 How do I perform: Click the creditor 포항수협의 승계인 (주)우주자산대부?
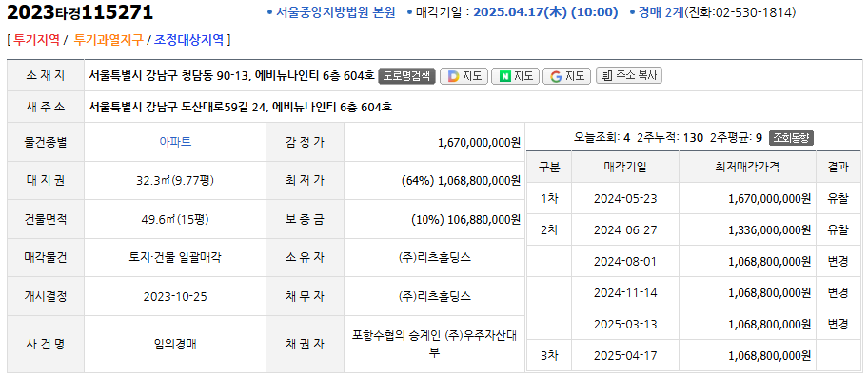pyautogui.click(x=435, y=344)
